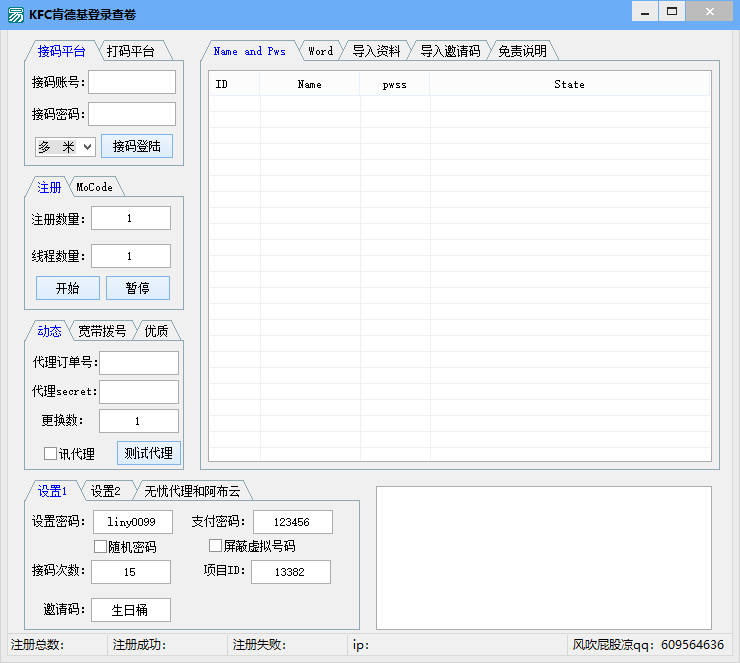Switch to the 导入资料 tab
This screenshot has height=663, width=740.
coord(376,51)
